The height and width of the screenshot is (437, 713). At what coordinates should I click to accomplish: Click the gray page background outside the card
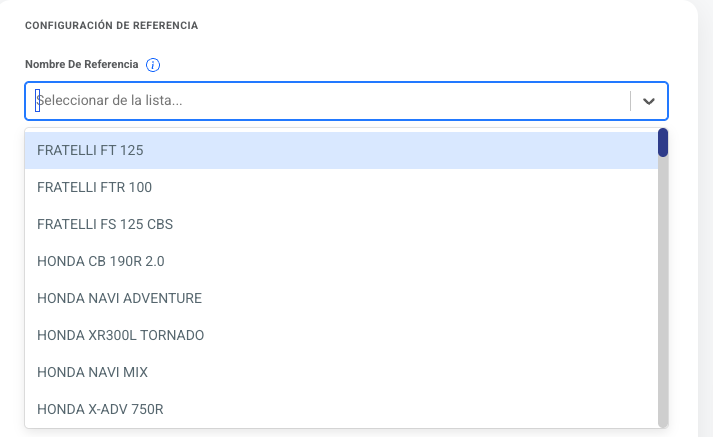[x=705, y=250]
